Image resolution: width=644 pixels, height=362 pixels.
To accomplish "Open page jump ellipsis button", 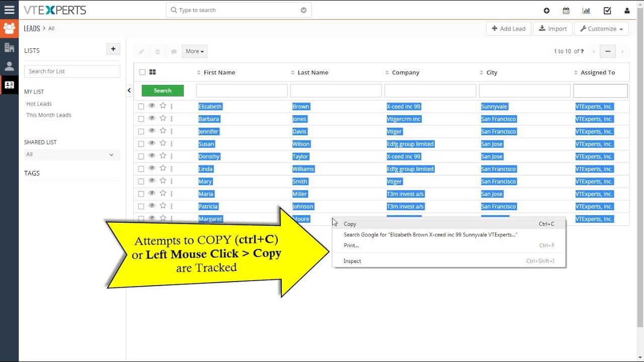I will [608, 51].
